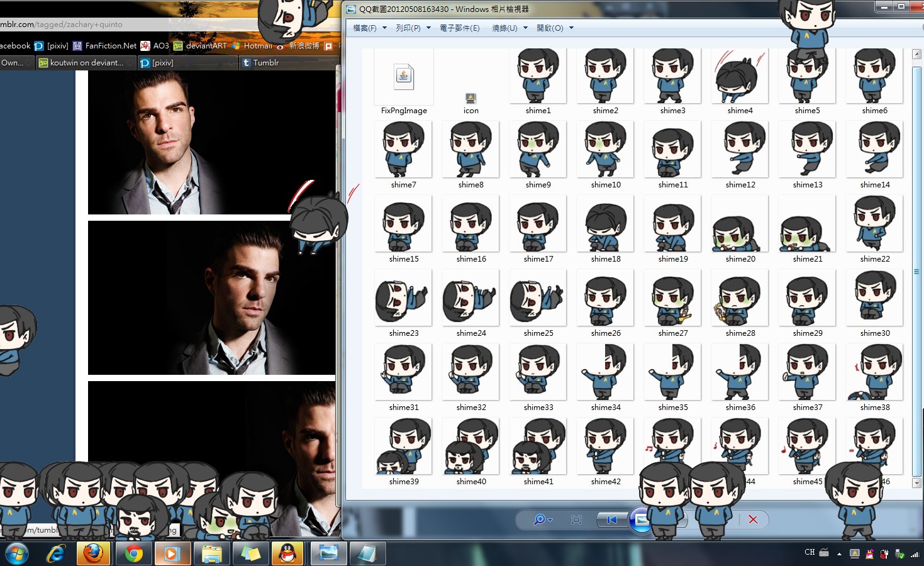Close the [pixiv] browser tab

click(x=231, y=63)
